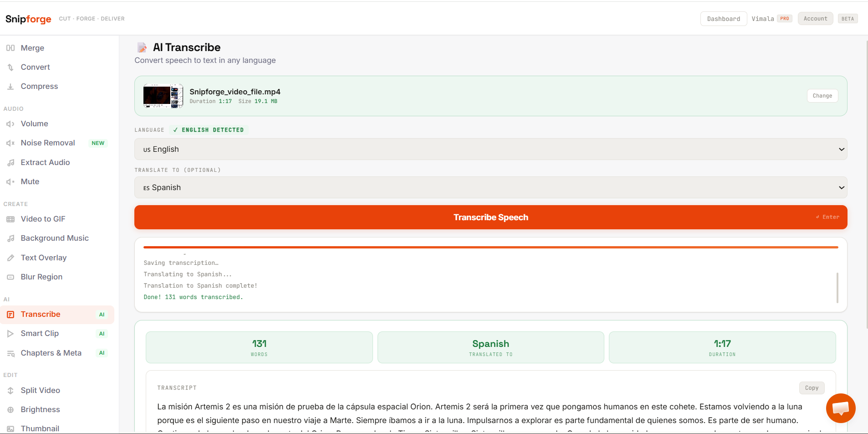The height and width of the screenshot is (434, 868).
Task: Open the orange chat support bubble
Action: (841, 408)
